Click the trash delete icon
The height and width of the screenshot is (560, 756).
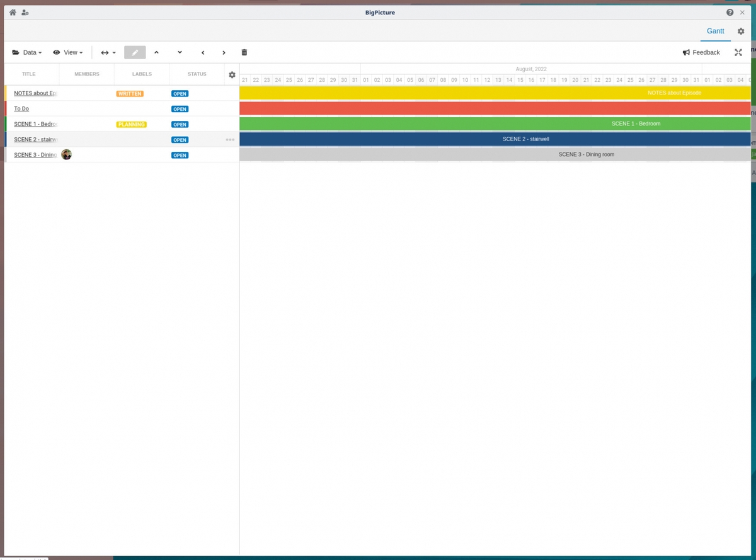click(x=244, y=52)
